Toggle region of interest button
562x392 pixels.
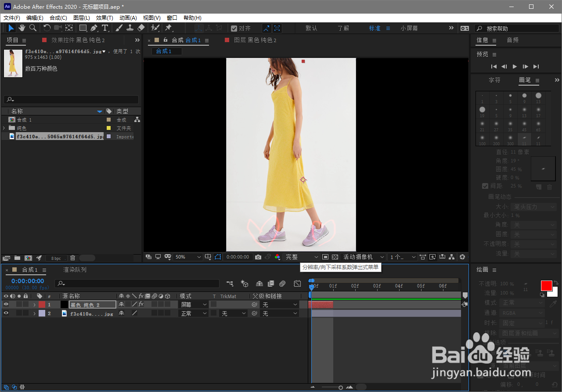(325, 257)
